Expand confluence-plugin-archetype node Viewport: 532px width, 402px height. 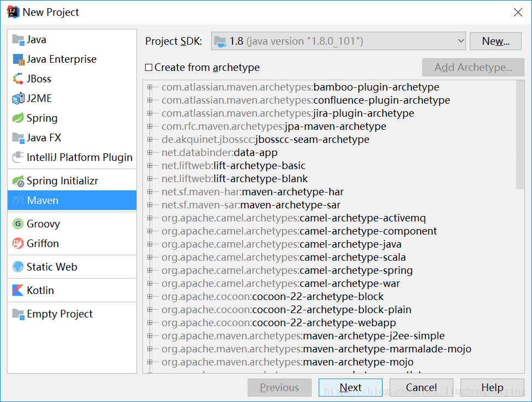coord(150,100)
